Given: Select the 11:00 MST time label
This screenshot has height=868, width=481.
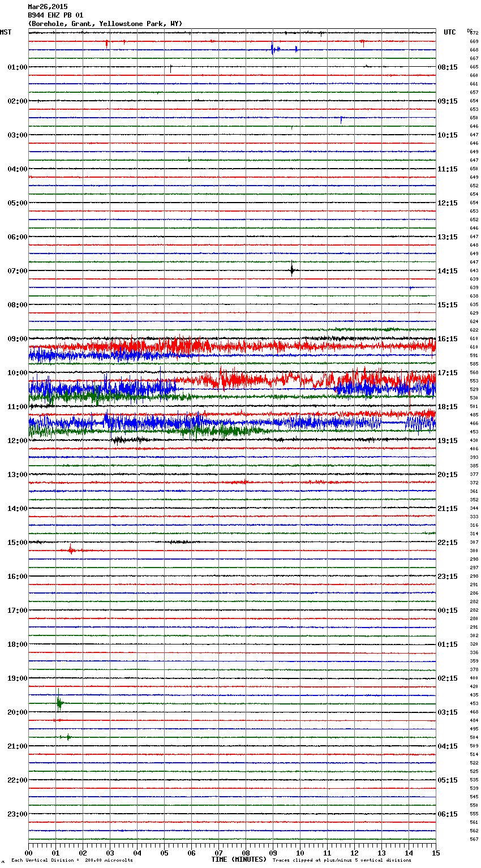Looking at the screenshot, I should pos(18,407).
